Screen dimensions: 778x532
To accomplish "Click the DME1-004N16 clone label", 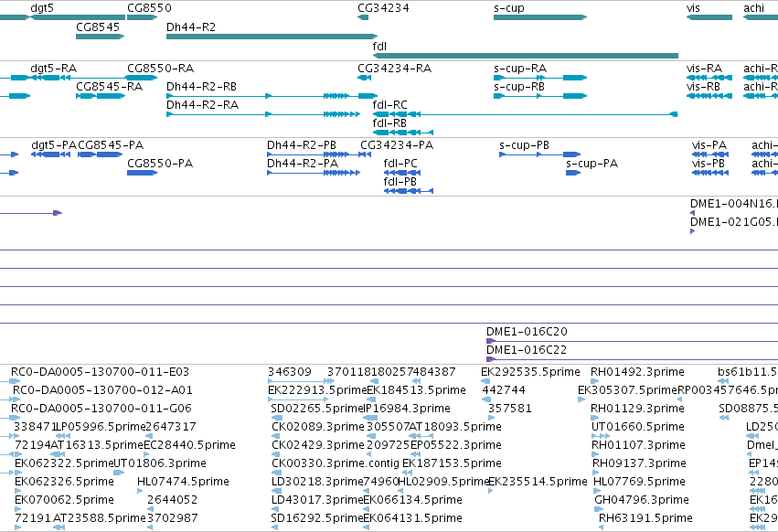I will [x=734, y=204].
